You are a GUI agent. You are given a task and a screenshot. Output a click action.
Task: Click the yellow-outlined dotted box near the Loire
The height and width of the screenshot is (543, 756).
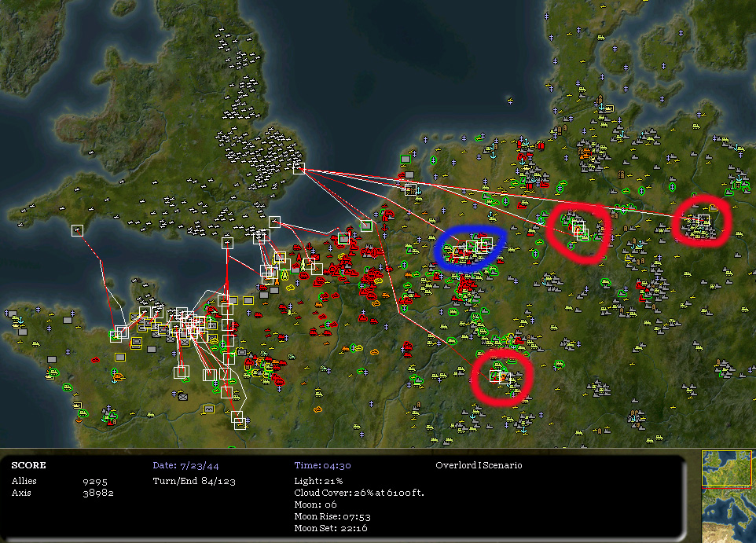[209, 409]
